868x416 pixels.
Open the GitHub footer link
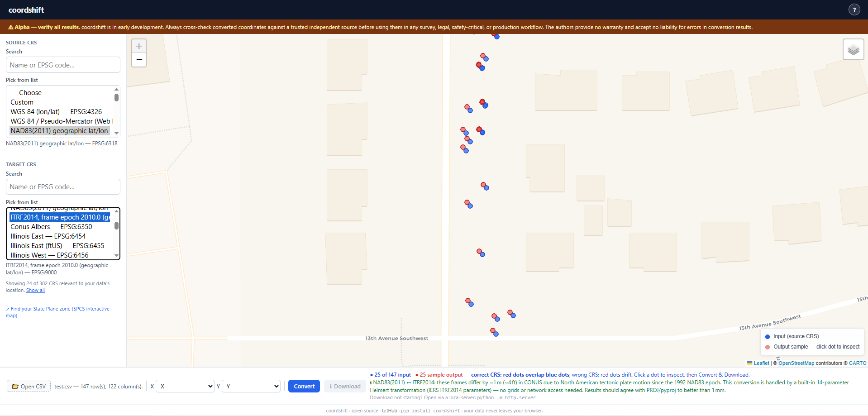pyautogui.click(x=389, y=411)
